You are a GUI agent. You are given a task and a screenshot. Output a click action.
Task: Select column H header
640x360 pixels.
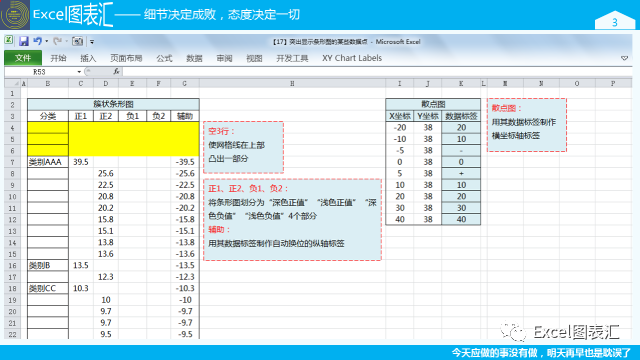292,83
